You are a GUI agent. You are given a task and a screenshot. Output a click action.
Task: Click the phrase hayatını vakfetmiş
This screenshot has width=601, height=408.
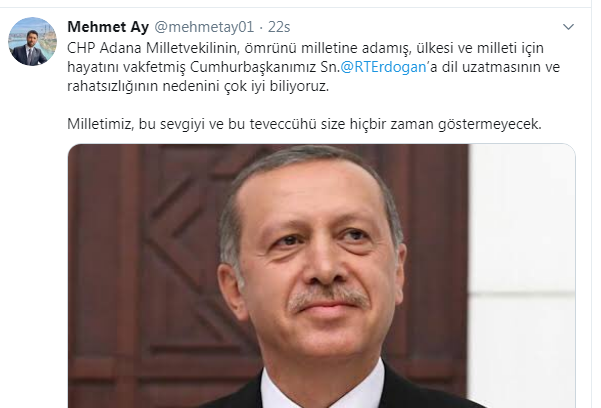click(126, 67)
